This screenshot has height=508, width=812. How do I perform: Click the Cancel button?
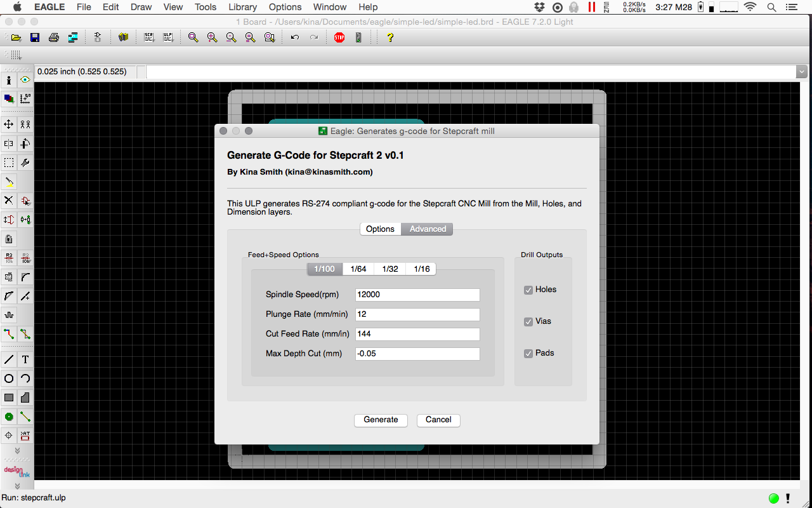coord(438,420)
